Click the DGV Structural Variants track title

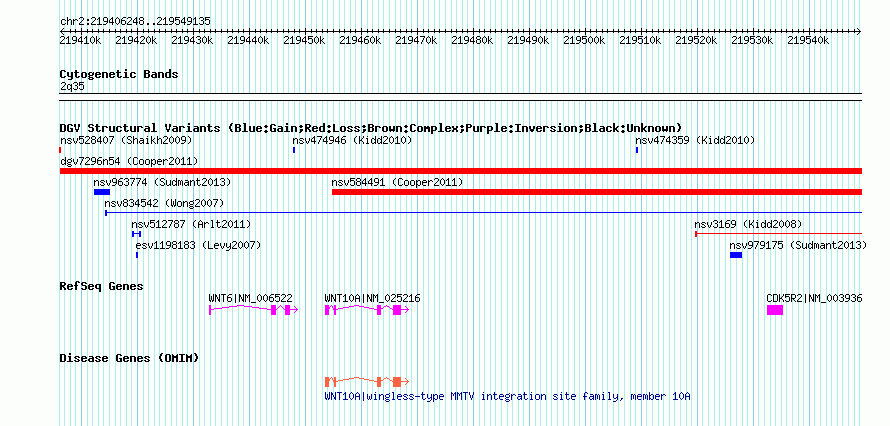(371, 128)
